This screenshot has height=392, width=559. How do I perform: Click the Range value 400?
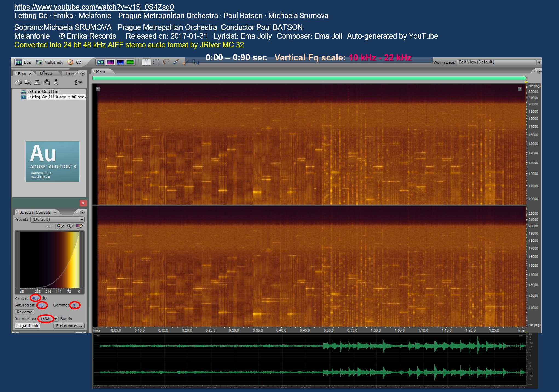tap(35, 298)
